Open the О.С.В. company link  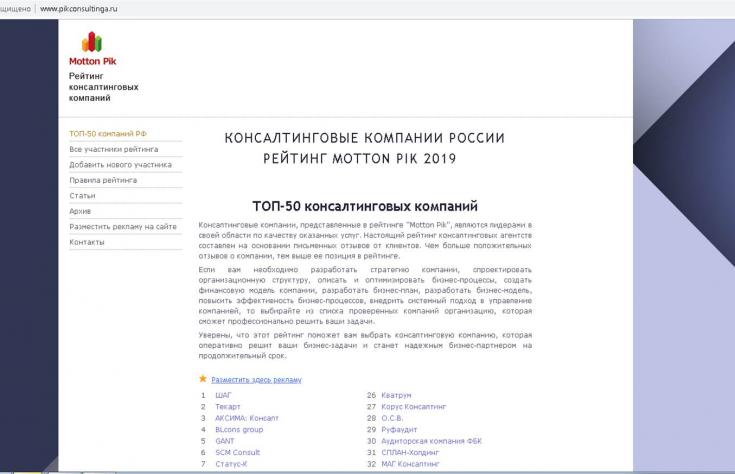(x=392, y=418)
